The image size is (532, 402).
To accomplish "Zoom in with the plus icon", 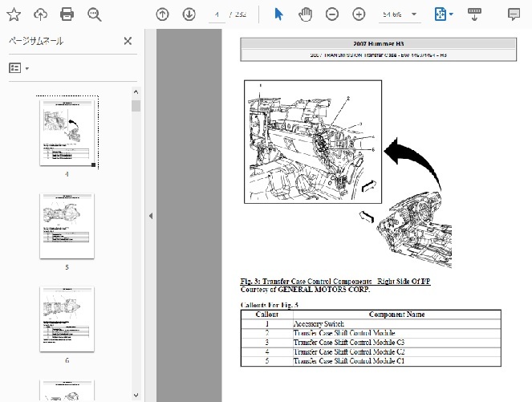I will [x=359, y=14].
